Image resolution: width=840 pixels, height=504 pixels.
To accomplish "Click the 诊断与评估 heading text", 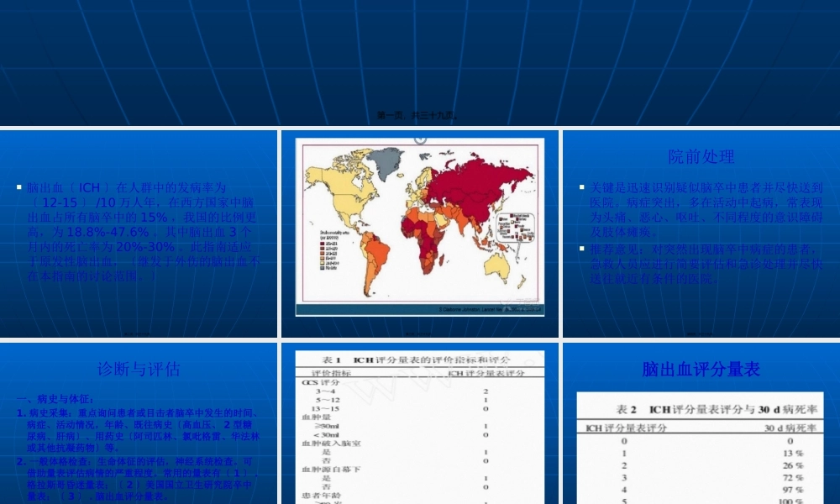I will point(139,369).
